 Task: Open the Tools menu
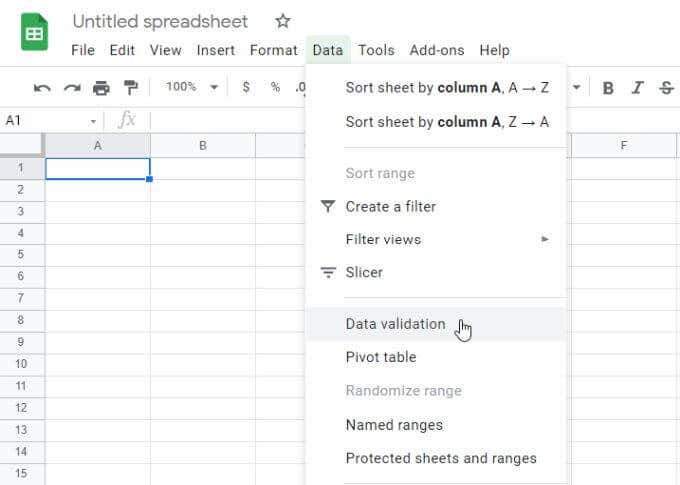pyautogui.click(x=376, y=50)
